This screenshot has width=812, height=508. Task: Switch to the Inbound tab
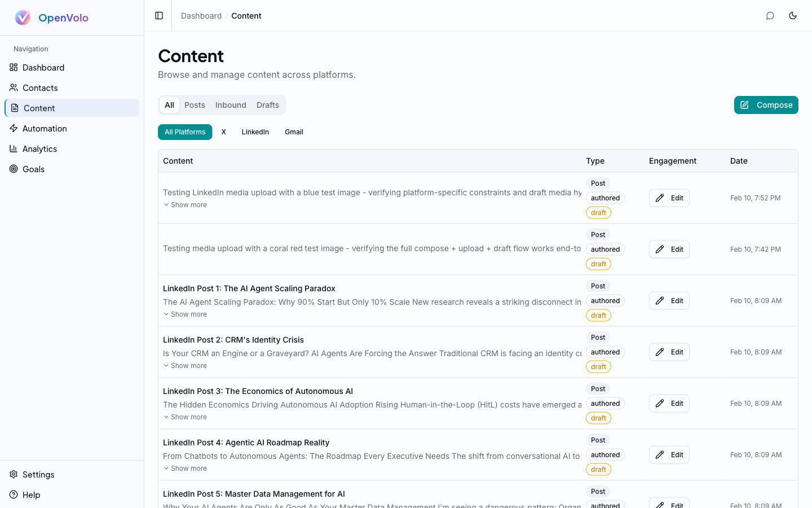(231, 104)
